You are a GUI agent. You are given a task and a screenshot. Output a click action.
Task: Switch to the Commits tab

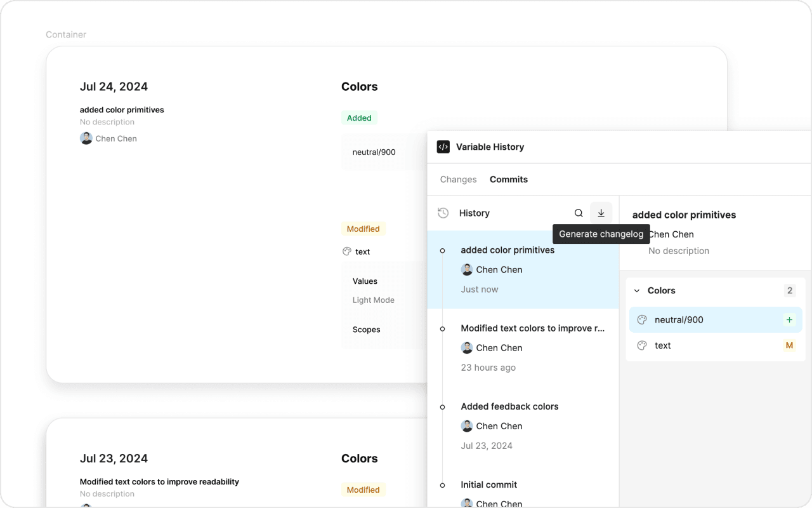509,180
